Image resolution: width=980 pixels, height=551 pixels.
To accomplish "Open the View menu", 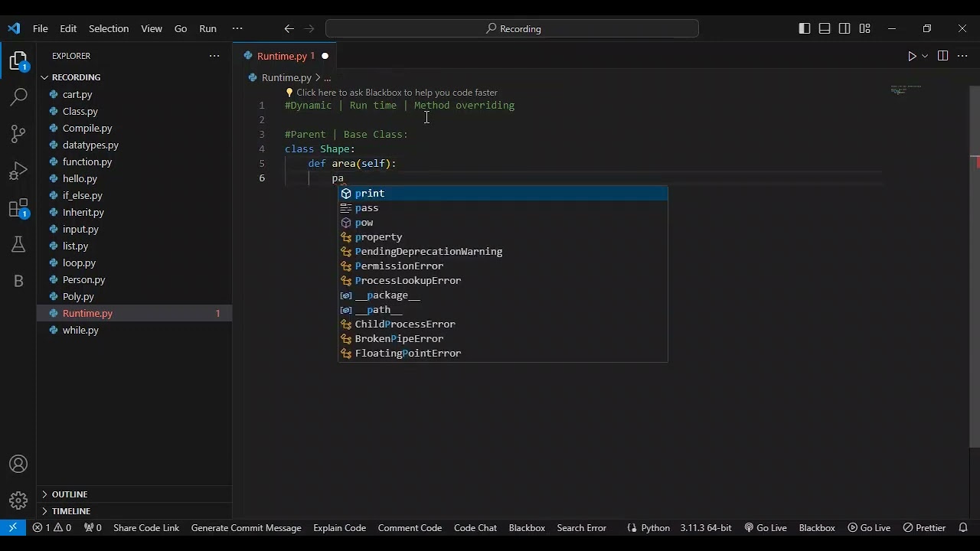I will [152, 28].
